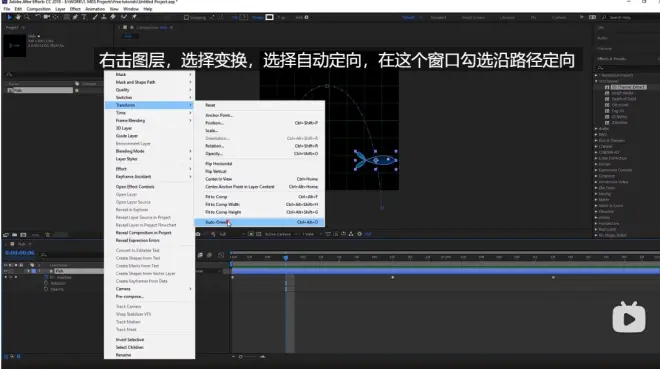Click the new folder icon in Project panel
This screenshot has height=369, width=660.
tap(14, 235)
